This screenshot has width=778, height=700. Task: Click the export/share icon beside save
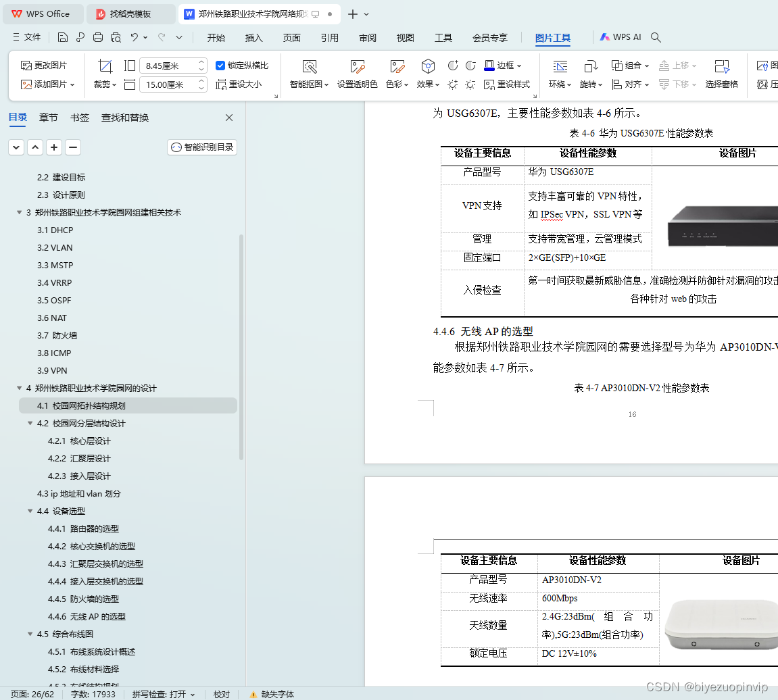[x=80, y=37]
